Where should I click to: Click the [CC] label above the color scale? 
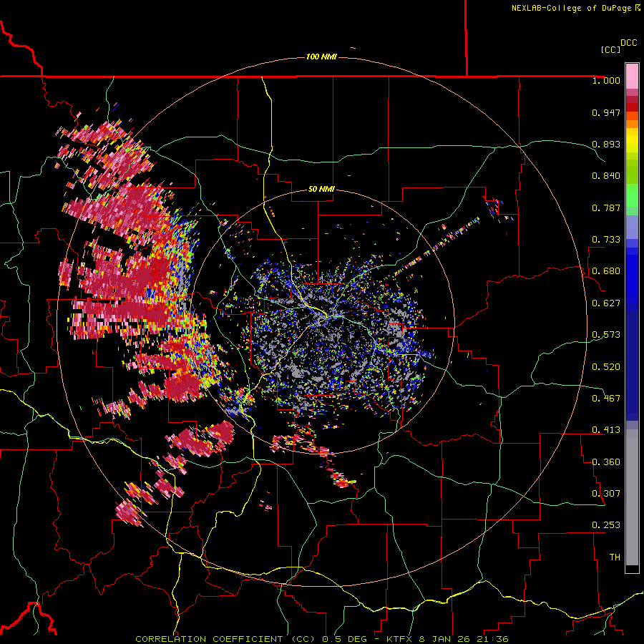[610, 49]
